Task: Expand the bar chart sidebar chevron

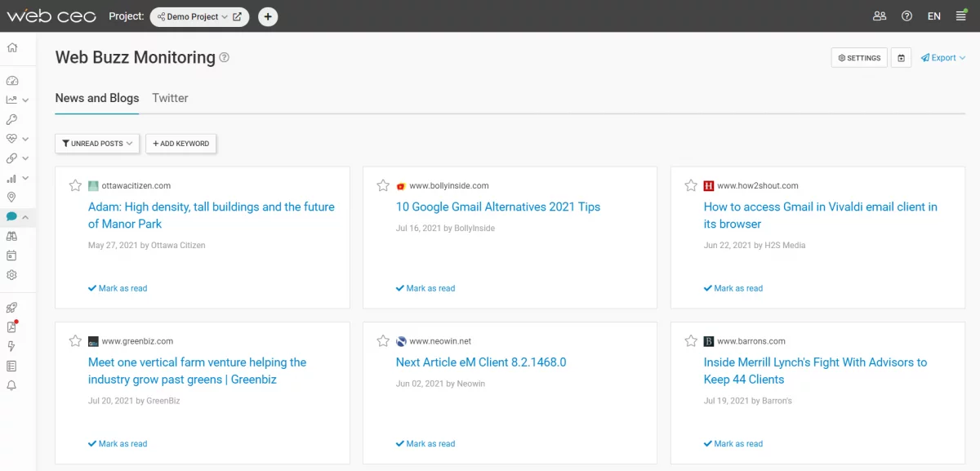Action: [26, 178]
